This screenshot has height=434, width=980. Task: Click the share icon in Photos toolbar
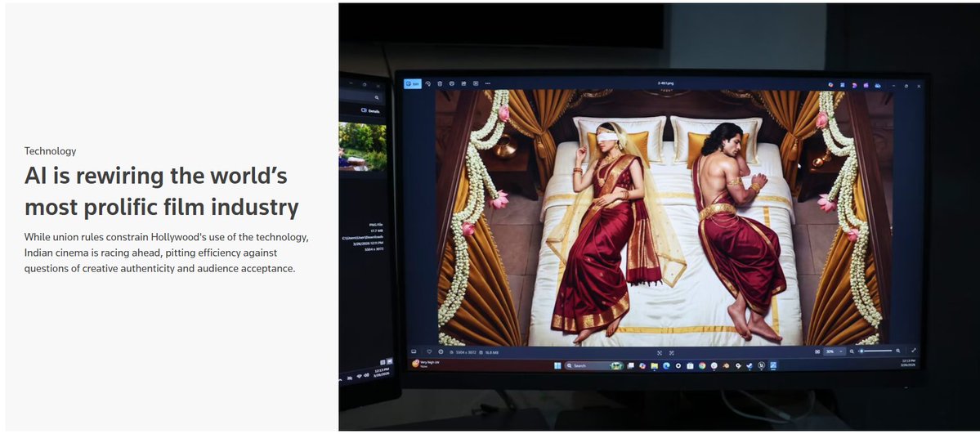[463, 83]
